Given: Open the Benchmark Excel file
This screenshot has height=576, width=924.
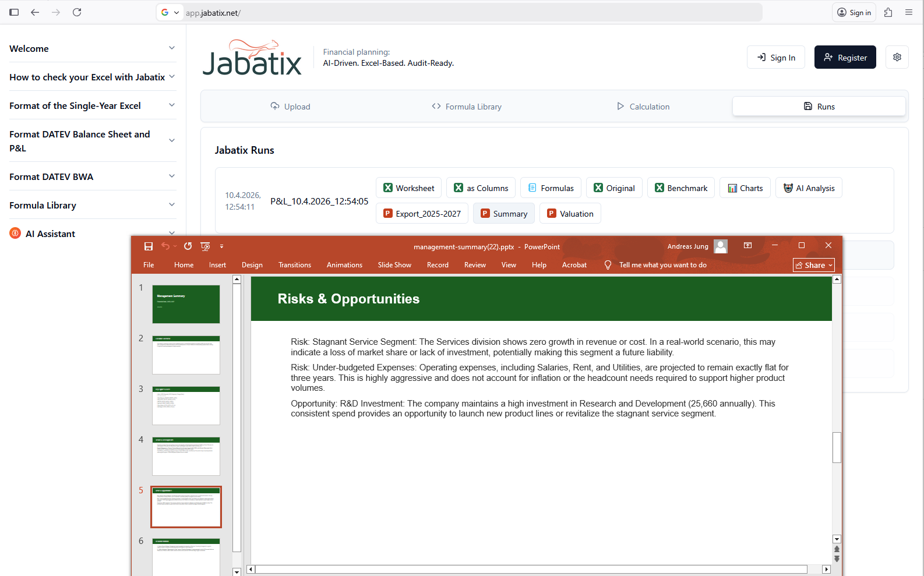Looking at the screenshot, I should pyautogui.click(x=681, y=188).
